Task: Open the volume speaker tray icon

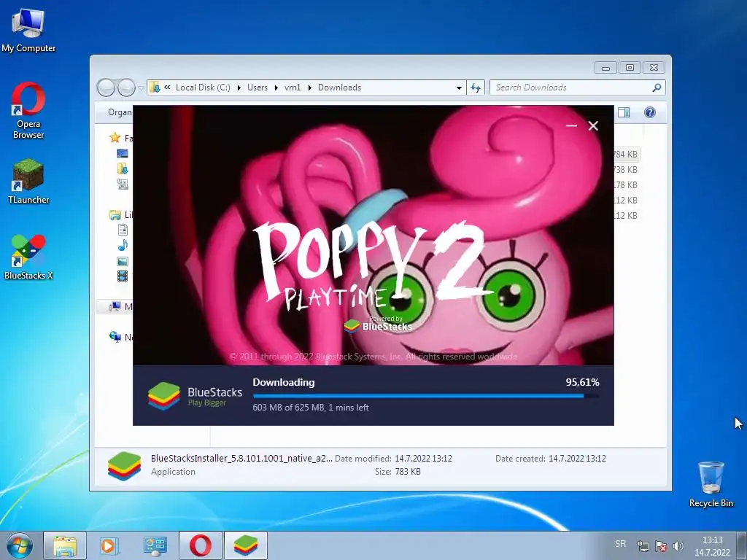Action: [678, 546]
